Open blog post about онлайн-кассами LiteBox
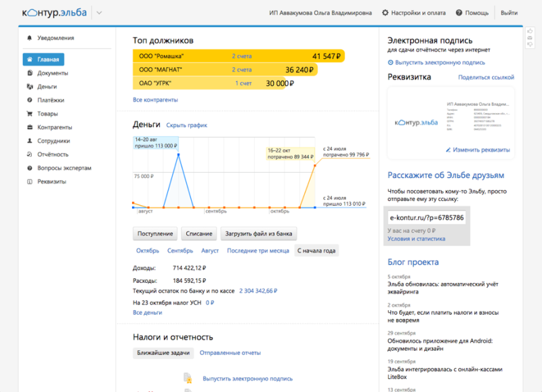The image size is (542, 392). 445,373
